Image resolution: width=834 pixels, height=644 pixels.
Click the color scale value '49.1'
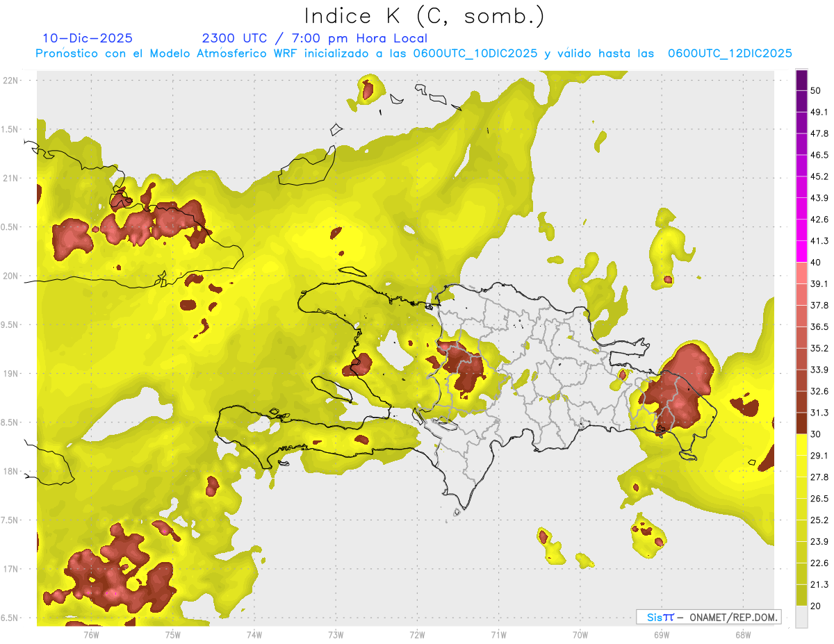pyautogui.click(x=819, y=112)
